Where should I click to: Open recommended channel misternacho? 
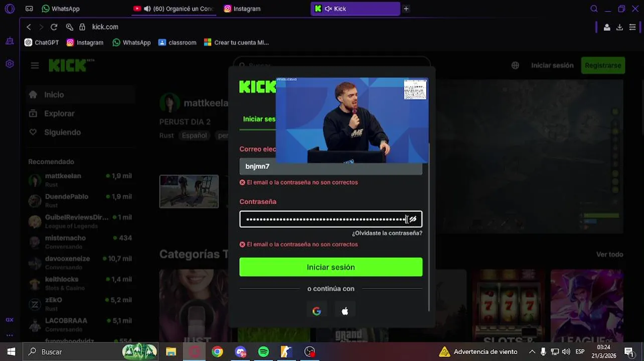click(80, 242)
